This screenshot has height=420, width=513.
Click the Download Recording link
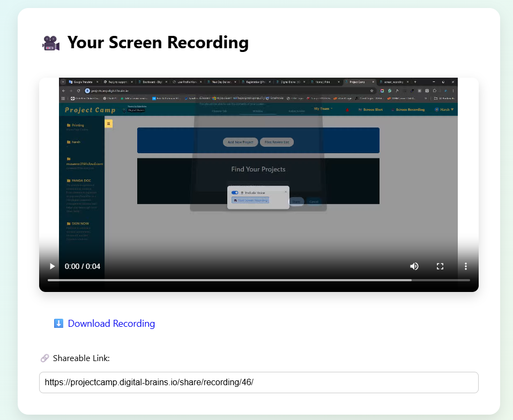(111, 324)
